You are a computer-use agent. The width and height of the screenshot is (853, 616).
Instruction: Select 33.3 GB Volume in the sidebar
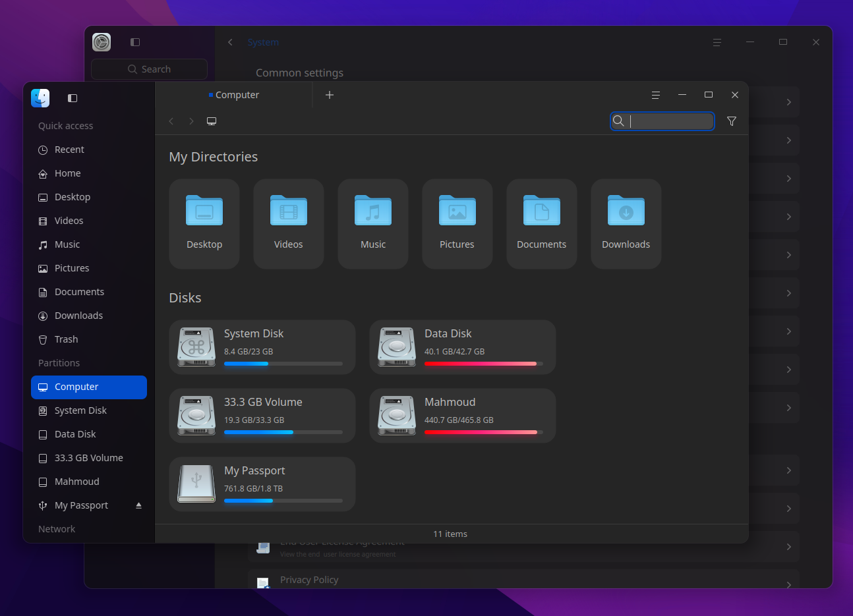(89, 458)
